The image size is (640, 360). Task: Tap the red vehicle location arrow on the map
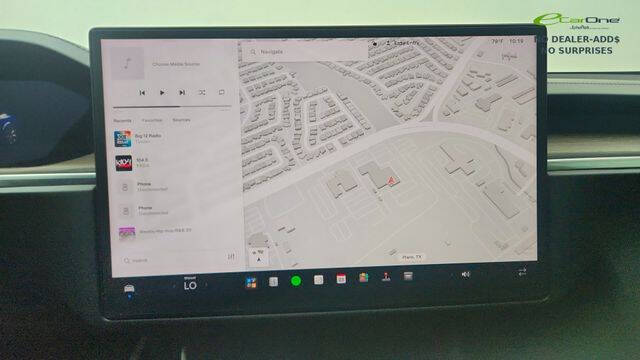391,181
